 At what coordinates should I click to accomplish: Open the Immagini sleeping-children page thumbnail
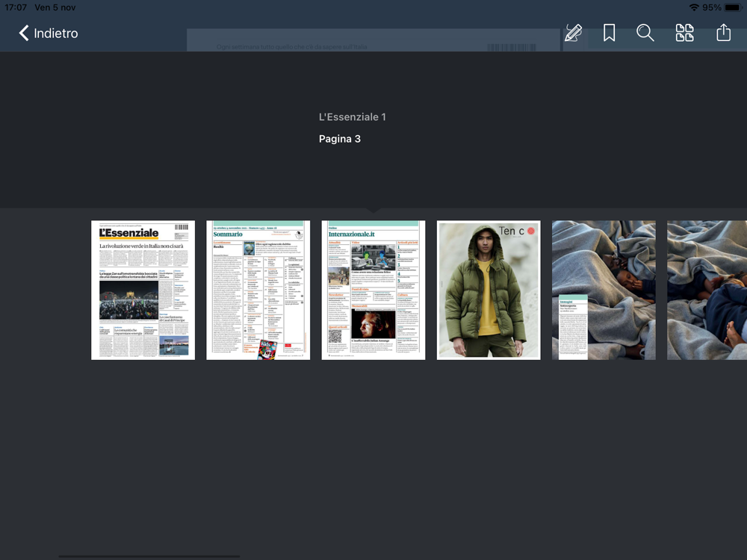pos(604,290)
